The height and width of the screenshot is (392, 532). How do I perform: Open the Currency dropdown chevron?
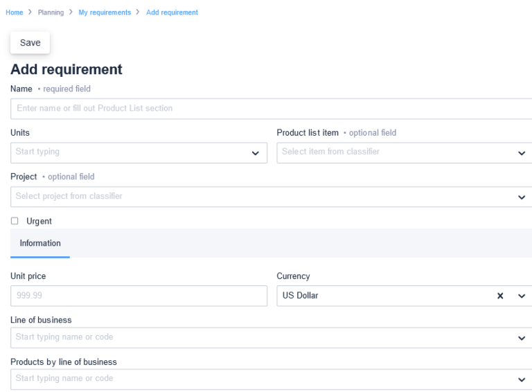522,296
